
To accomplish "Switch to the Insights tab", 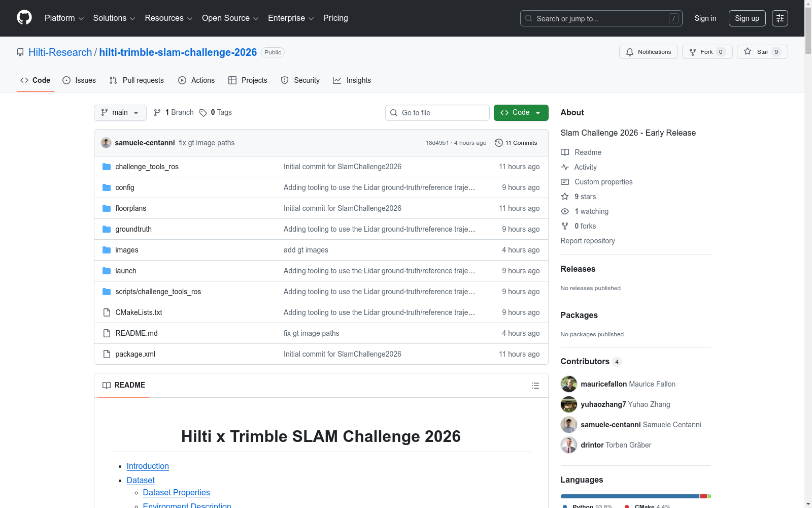I will 352,80.
